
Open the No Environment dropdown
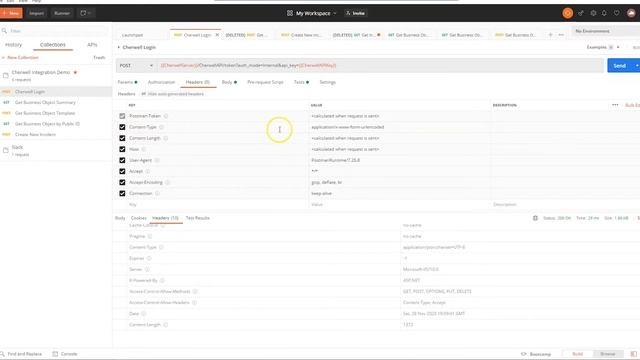[606, 31]
